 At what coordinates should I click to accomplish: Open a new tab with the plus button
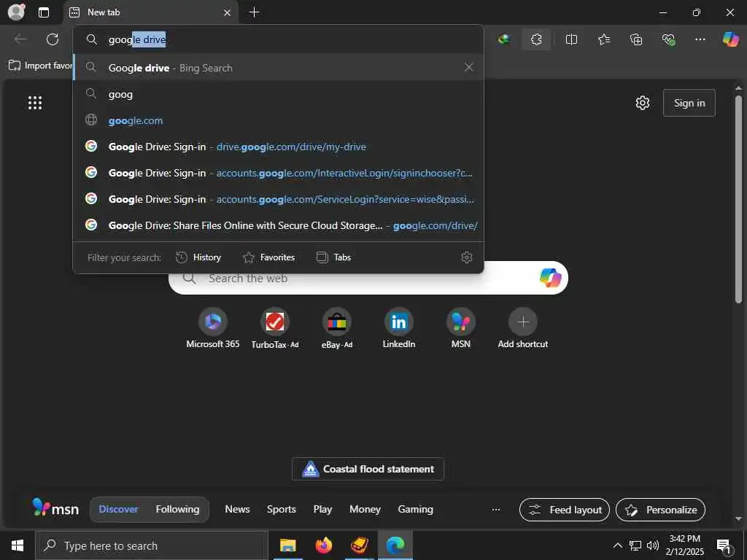point(255,12)
